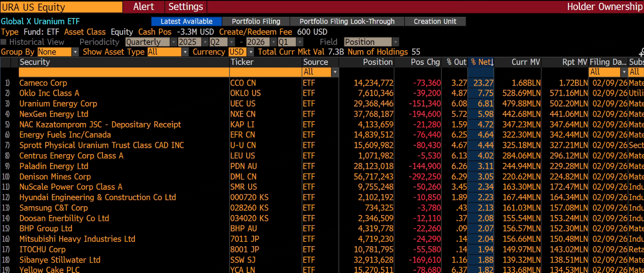
Task: Click the URA US Equity ticker field
Action: pos(61,7)
